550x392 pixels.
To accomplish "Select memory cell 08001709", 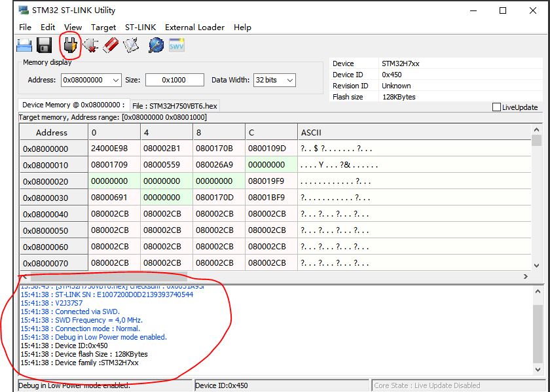I will tap(114, 165).
